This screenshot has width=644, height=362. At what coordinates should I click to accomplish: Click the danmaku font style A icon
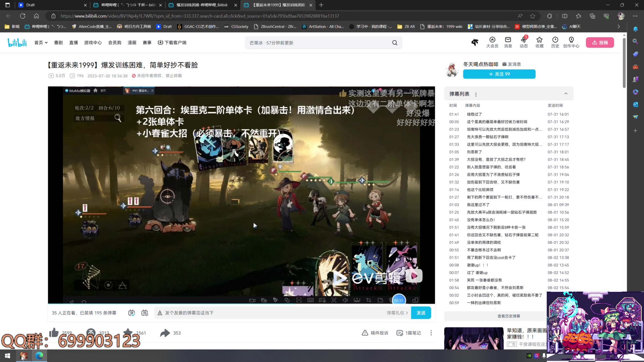(x=160, y=313)
